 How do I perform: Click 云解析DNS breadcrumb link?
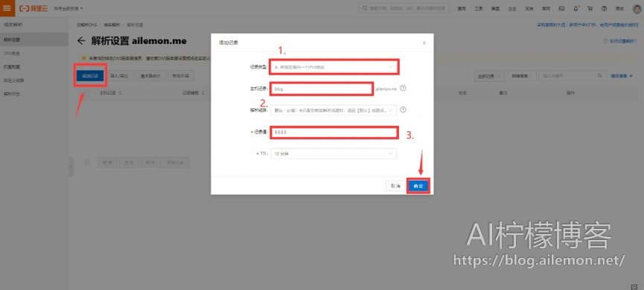pyautogui.click(x=86, y=25)
